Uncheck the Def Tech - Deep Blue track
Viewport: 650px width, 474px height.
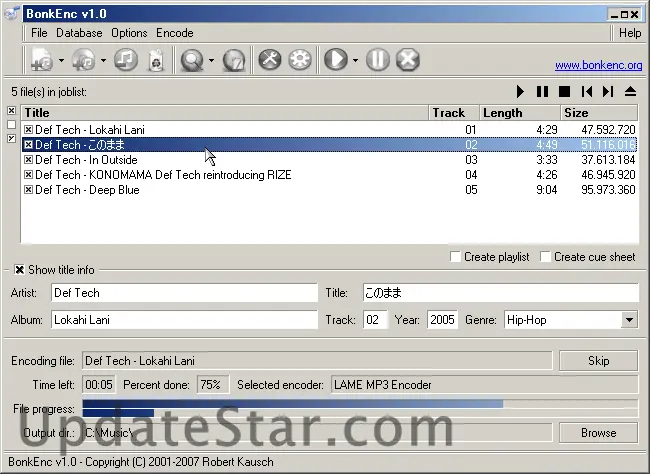click(x=28, y=190)
